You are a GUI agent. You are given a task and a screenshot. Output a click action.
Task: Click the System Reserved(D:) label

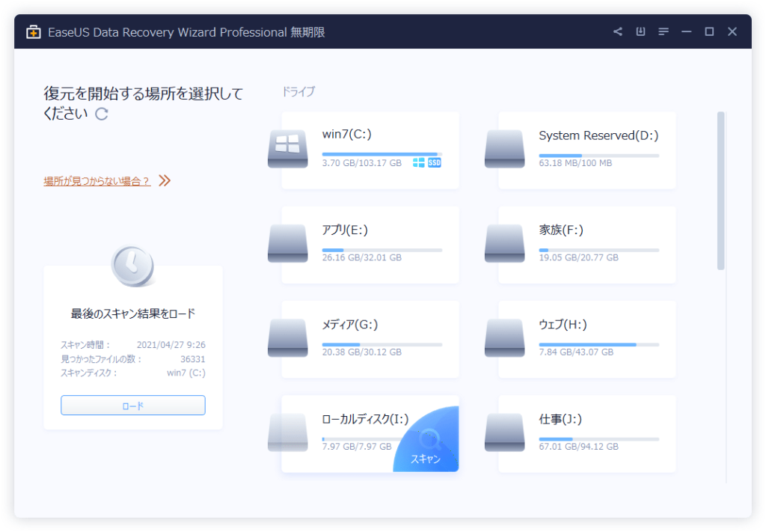coord(598,135)
